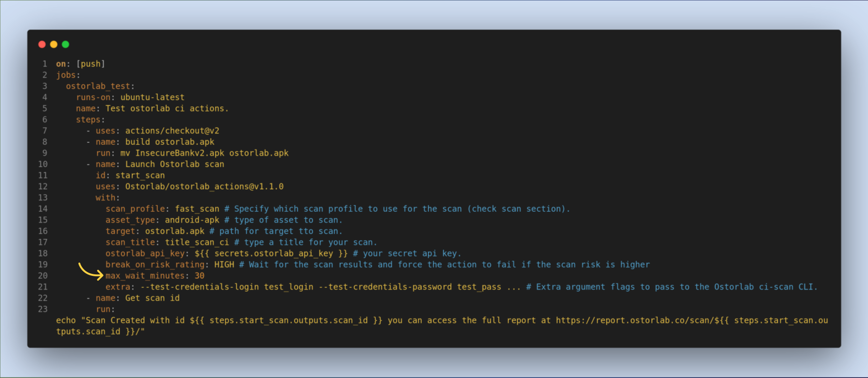
Task: Click the start_scan id value
Action: pos(140,176)
